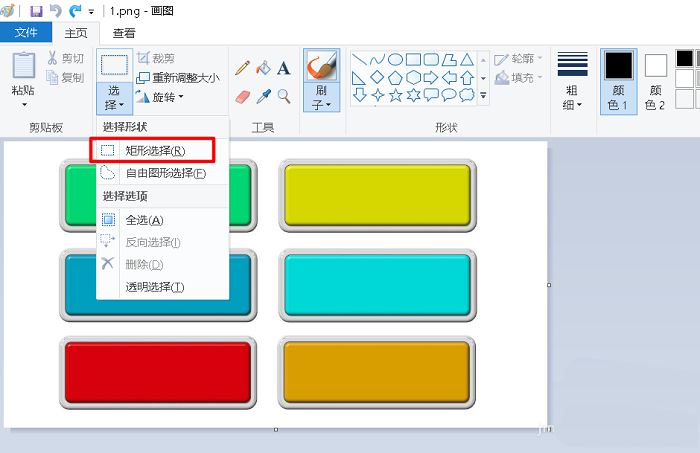Select the Pencil tool

coord(242,68)
